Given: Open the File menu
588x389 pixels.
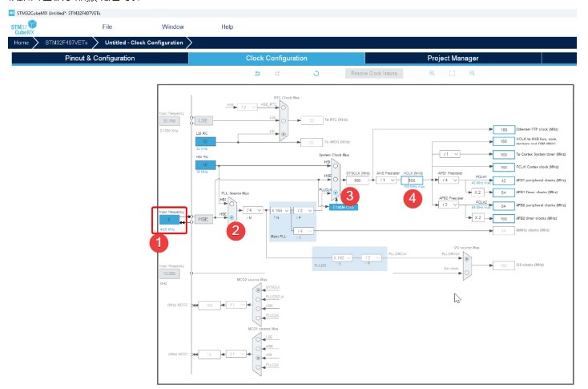Looking at the screenshot, I should tap(107, 26).
